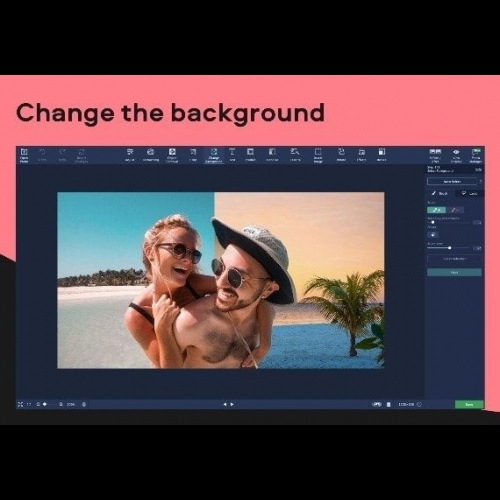Click the green Save button
500x500 pixels.
coord(469,404)
